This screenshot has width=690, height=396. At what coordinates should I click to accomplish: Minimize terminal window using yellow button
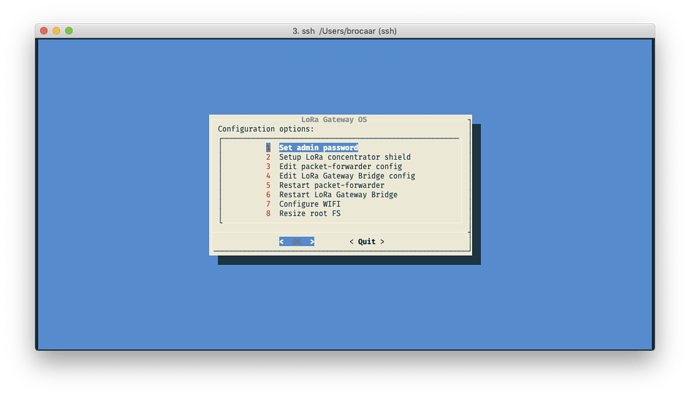coord(56,31)
